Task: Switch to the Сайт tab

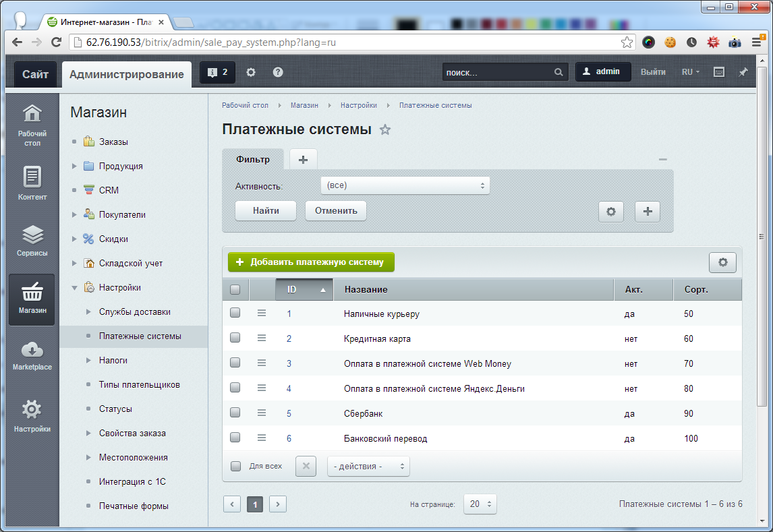Action: (35, 74)
